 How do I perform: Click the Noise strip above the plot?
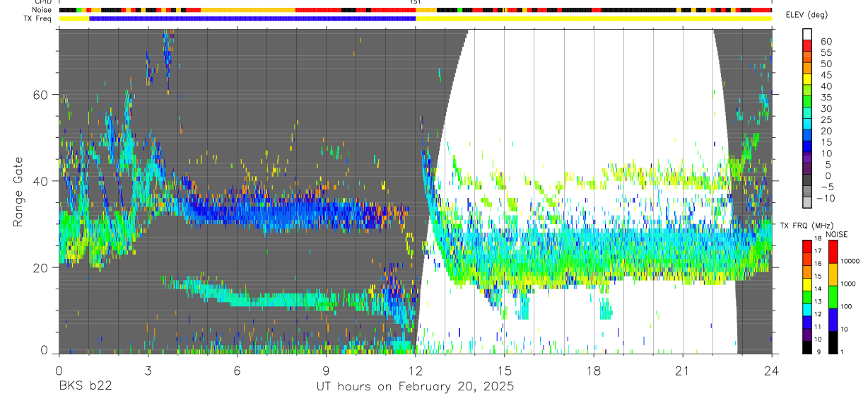tap(416, 10)
